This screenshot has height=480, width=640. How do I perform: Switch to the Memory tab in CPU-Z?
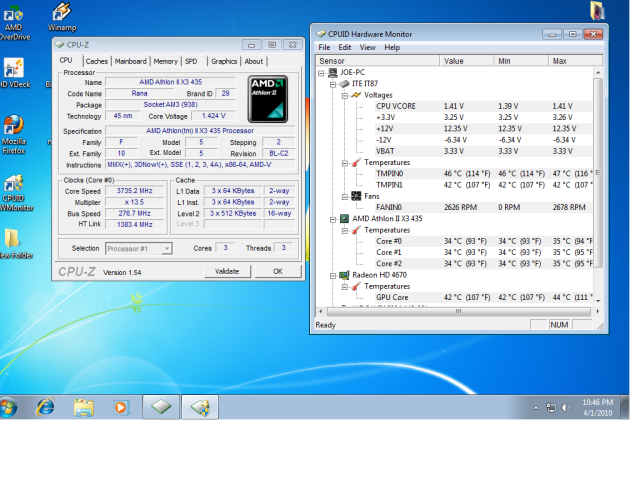pyautogui.click(x=166, y=61)
